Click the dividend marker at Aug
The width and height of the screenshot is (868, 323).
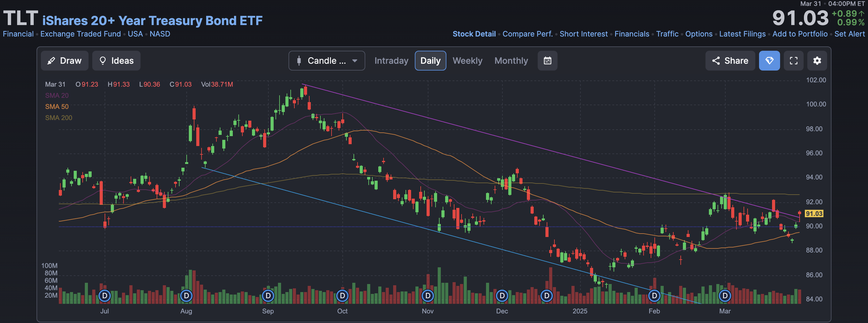(x=186, y=296)
